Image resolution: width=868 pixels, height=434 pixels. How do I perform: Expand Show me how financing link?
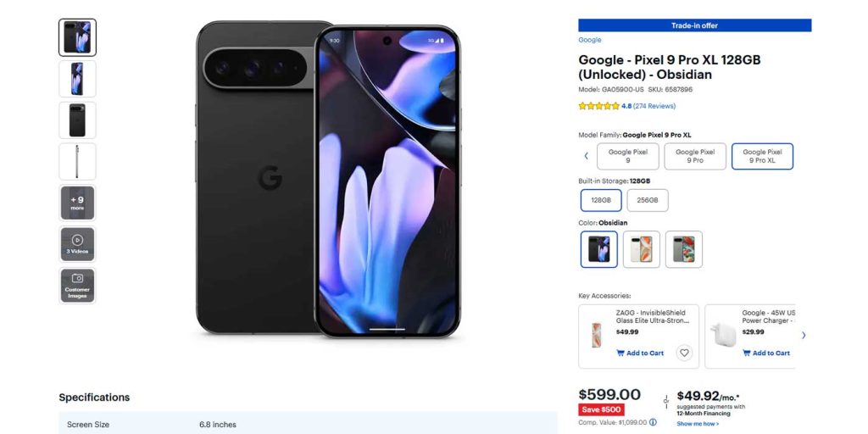click(x=698, y=424)
